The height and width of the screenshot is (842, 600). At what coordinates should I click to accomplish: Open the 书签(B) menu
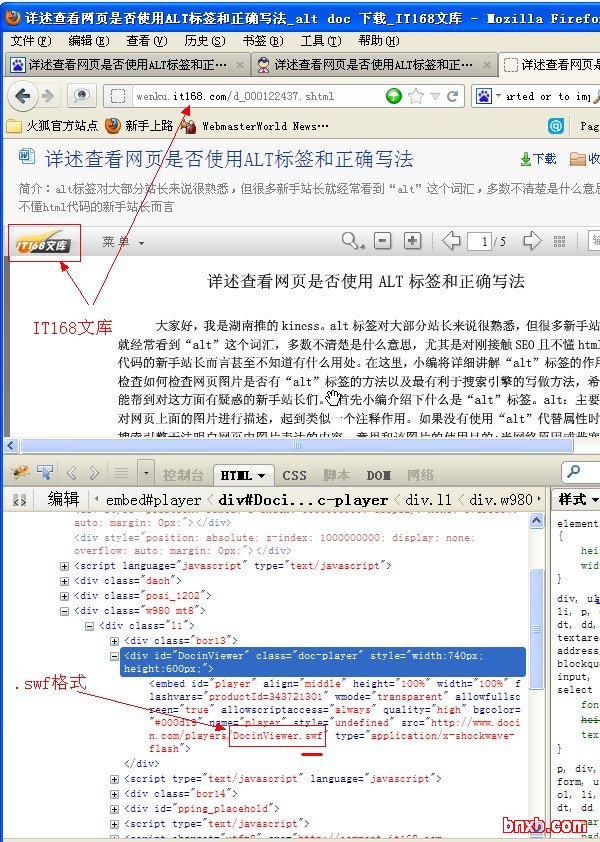pos(263,41)
